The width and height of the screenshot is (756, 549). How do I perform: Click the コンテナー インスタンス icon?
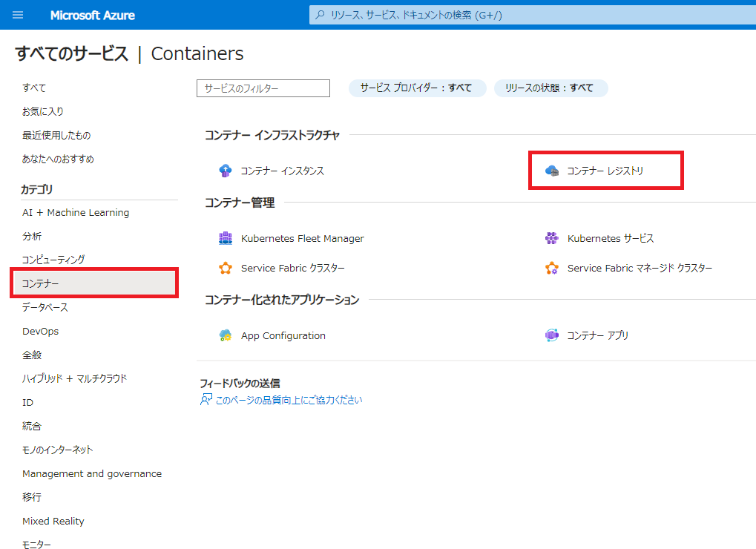pyautogui.click(x=225, y=171)
